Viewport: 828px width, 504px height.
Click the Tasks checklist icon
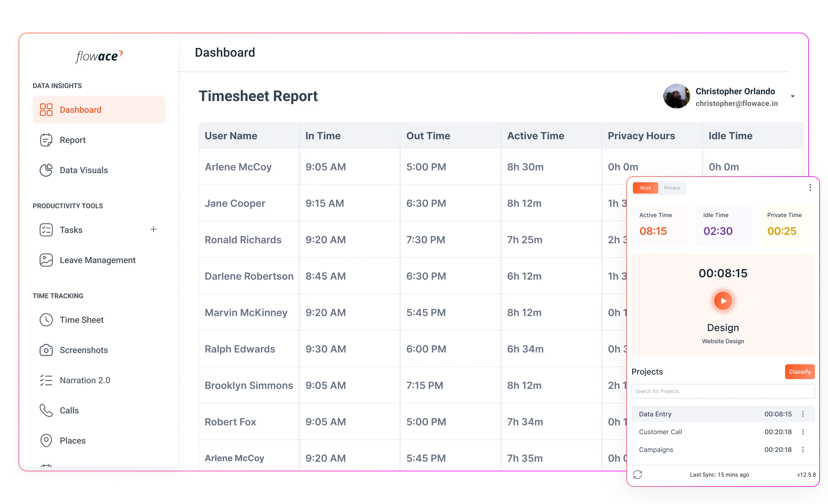[x=46, y=230]
